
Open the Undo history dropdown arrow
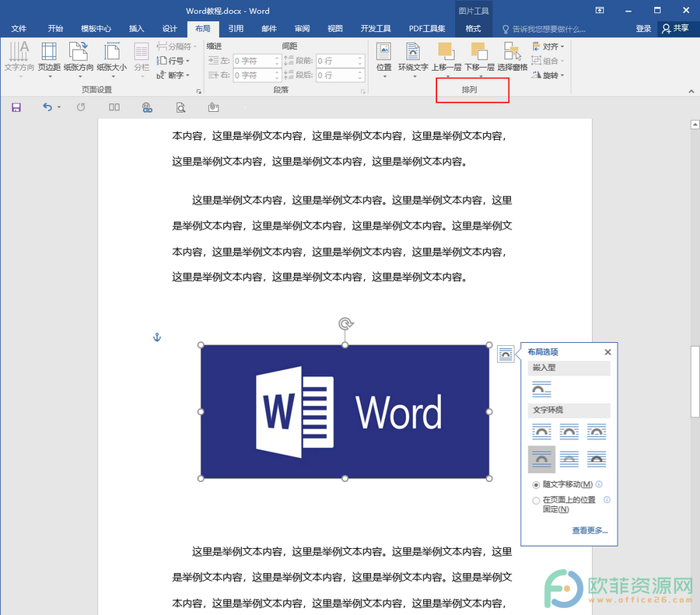click(x=59, y=107)
